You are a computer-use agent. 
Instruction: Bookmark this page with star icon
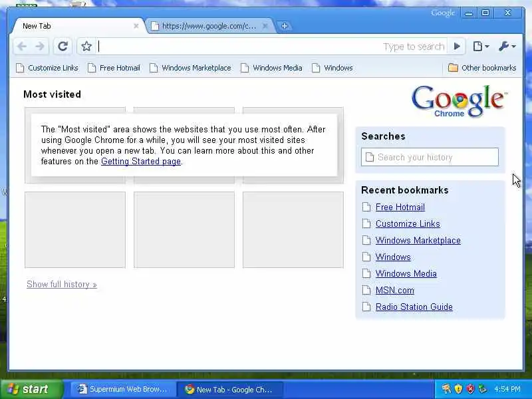click(86, 46)
